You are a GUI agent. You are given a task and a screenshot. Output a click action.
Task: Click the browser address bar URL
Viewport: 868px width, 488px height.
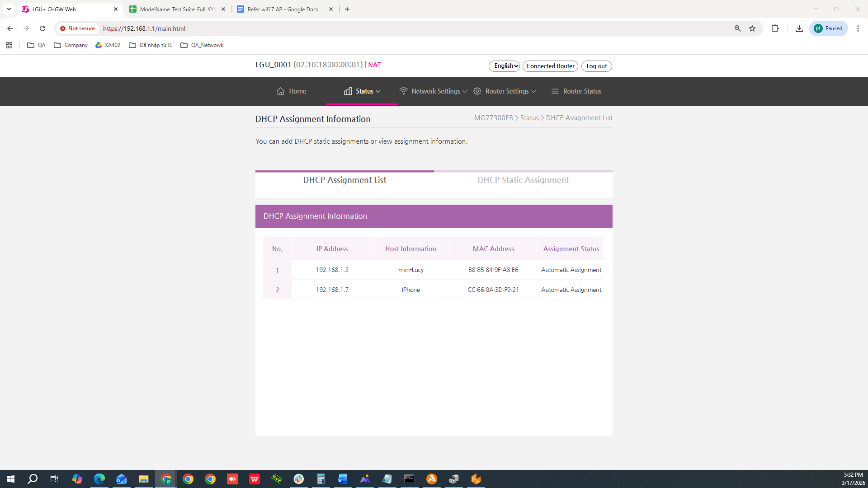pyautogui.click(x=154, y=28)
